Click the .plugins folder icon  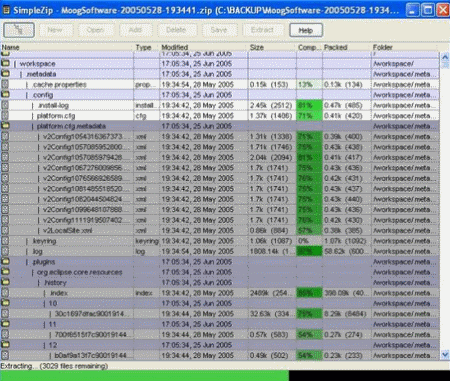tap(5, 262)
